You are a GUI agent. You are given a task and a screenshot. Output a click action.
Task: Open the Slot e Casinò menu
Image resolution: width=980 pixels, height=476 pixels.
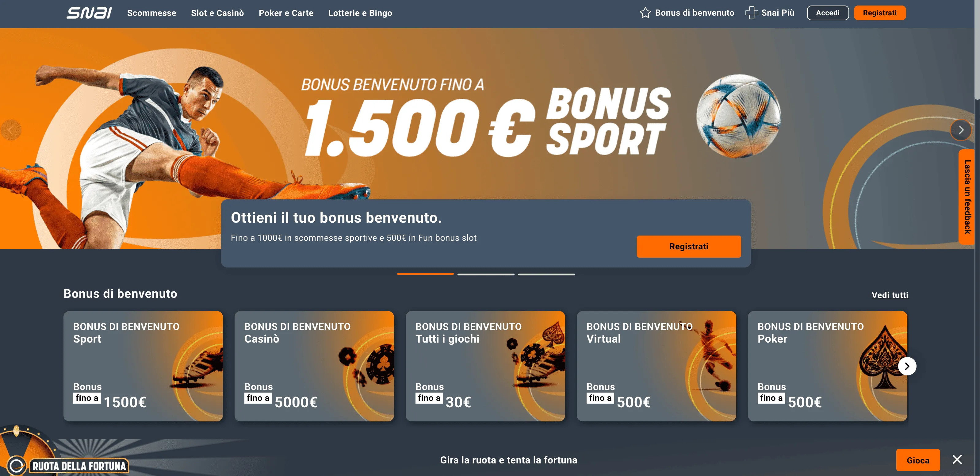pyautogui.click(x=217, y=13)
